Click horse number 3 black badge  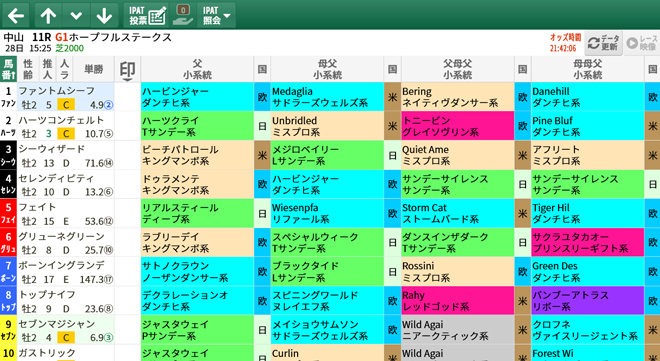pos(8,155)
